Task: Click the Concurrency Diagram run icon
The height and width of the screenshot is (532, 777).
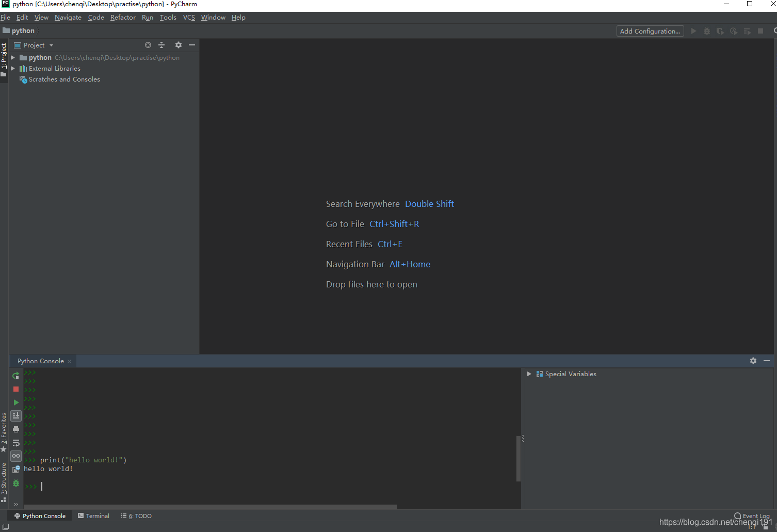Action: [747, 31]
